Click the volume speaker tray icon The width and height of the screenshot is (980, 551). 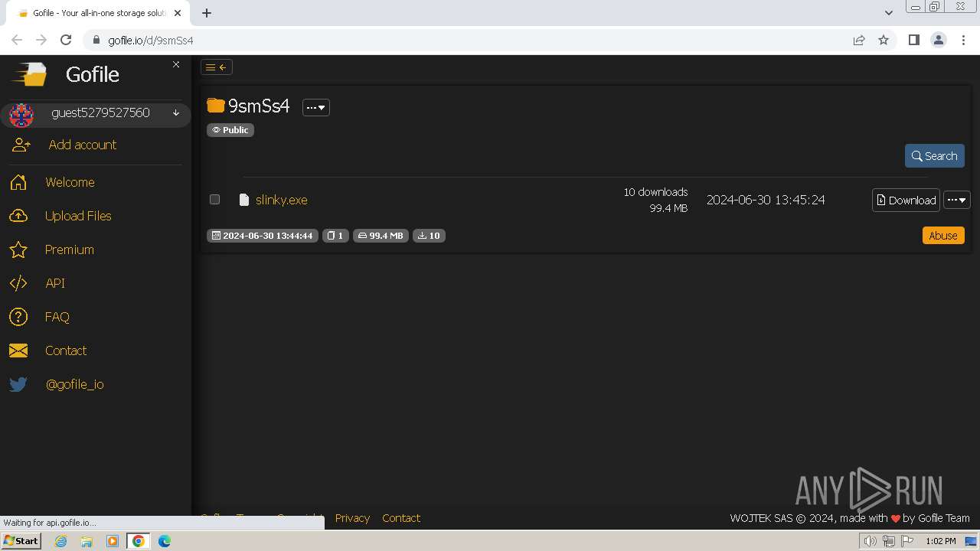coord(871,542)
